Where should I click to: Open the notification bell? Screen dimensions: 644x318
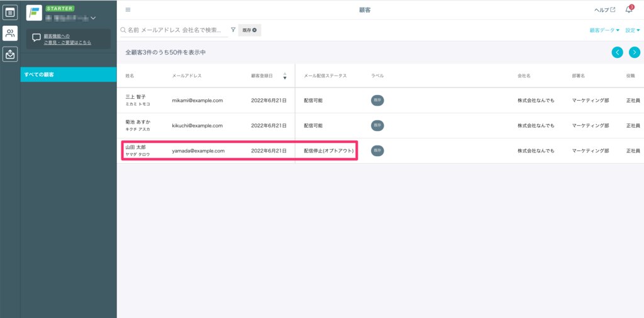point(628,9)
